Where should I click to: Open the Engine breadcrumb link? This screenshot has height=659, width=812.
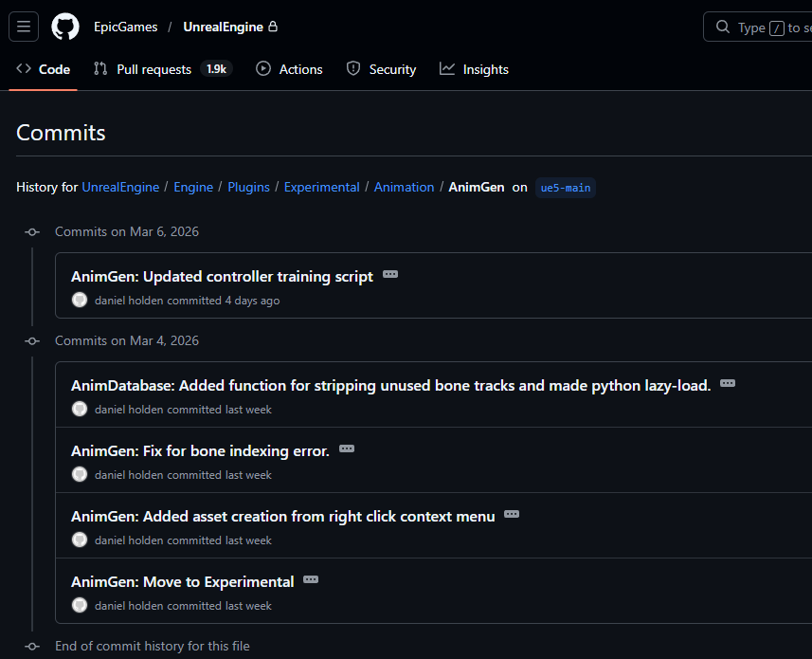click(193, 187)
